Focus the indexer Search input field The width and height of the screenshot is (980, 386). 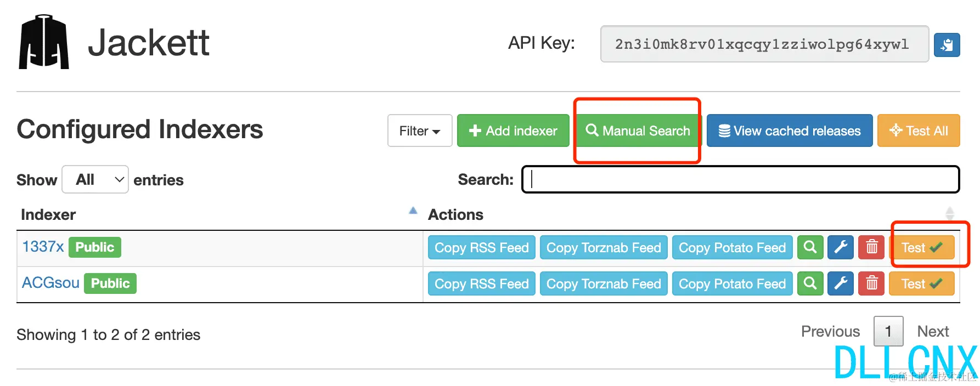tap(740, 179)
